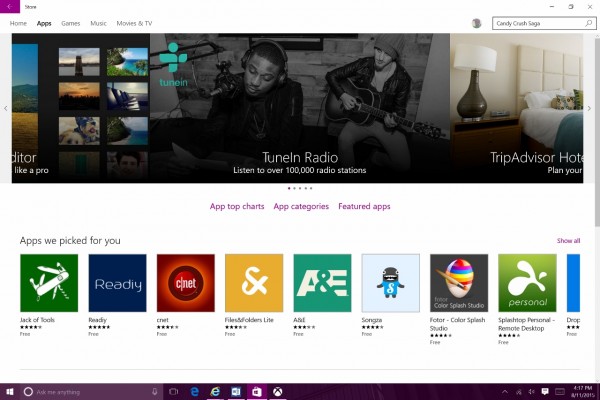Screen dimensions: 600x400
Task: Open App categories link
Action: tap(301, 206)
